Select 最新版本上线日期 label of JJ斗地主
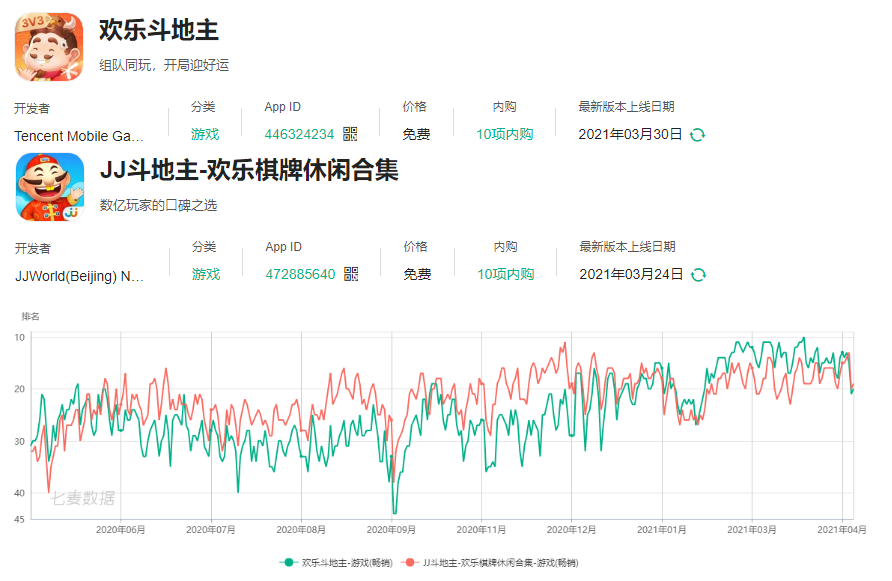892x581 pixels. (x=627, y=247)
